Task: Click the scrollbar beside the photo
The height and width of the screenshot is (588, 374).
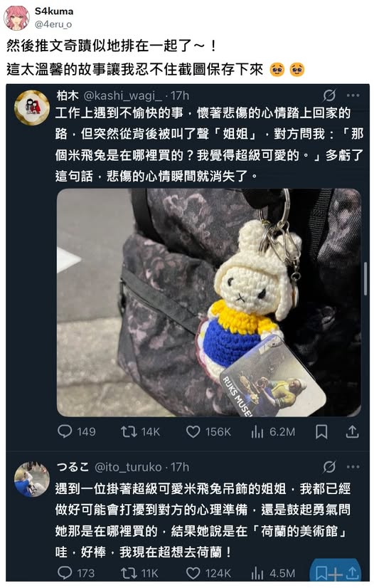Action: tap(365, 278)
